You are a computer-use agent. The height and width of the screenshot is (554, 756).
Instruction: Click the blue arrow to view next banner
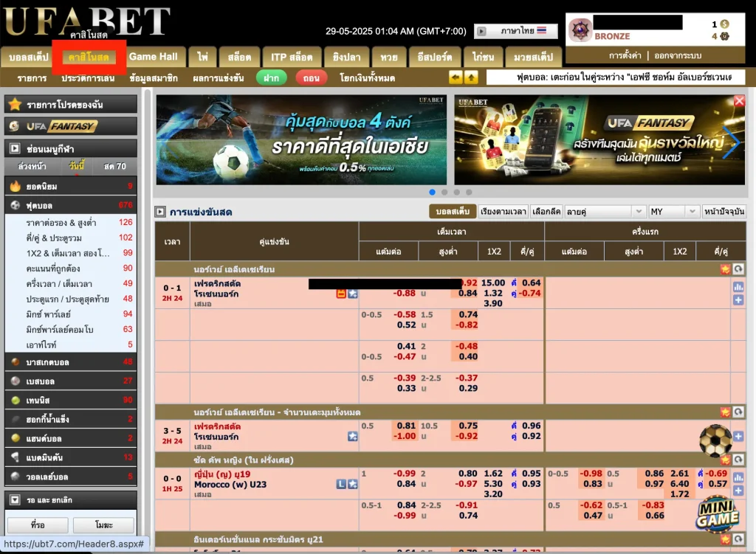coord(732,143)
